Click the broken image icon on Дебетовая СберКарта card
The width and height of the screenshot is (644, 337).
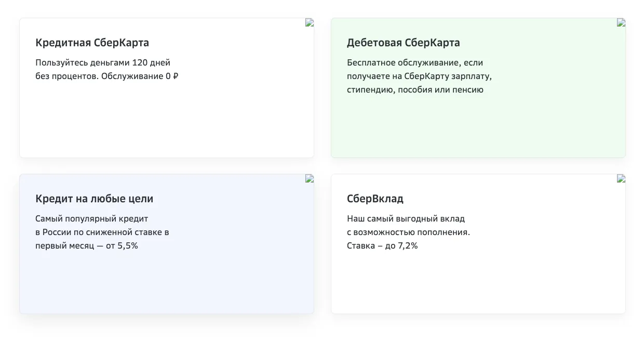(621, 22)
